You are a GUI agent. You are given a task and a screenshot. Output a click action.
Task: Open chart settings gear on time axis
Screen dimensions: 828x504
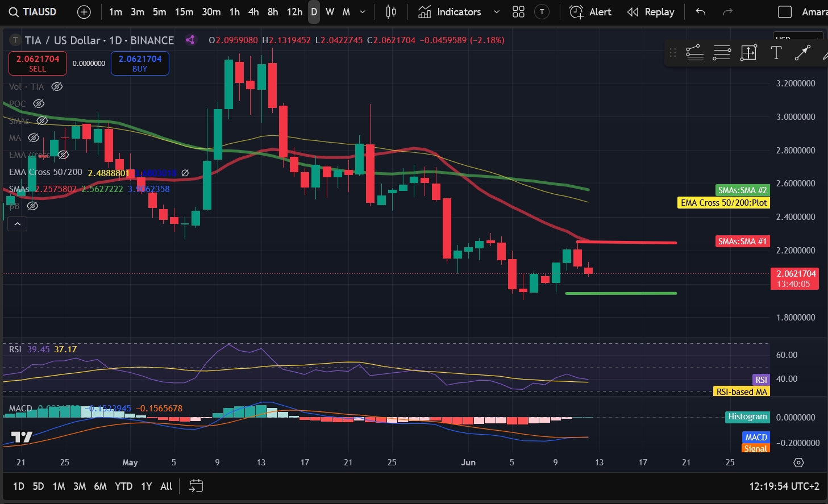(798, 463)
